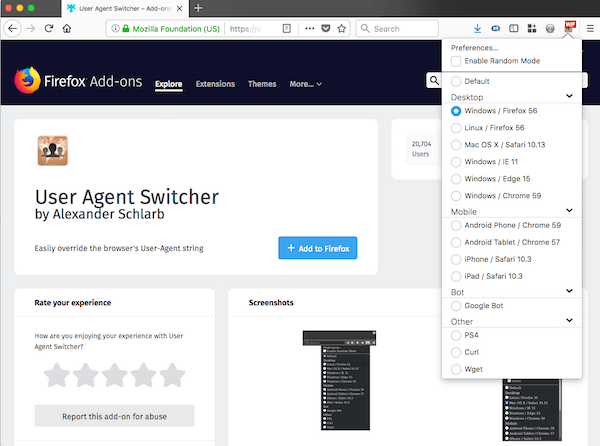The image size is (600, 446).
Task: Show sidebars toolbar icon
Action: [514, 29]
